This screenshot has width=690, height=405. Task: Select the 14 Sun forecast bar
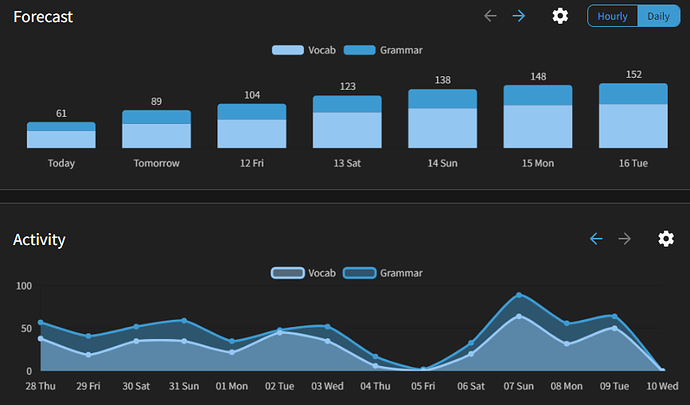tap(442, 119)
